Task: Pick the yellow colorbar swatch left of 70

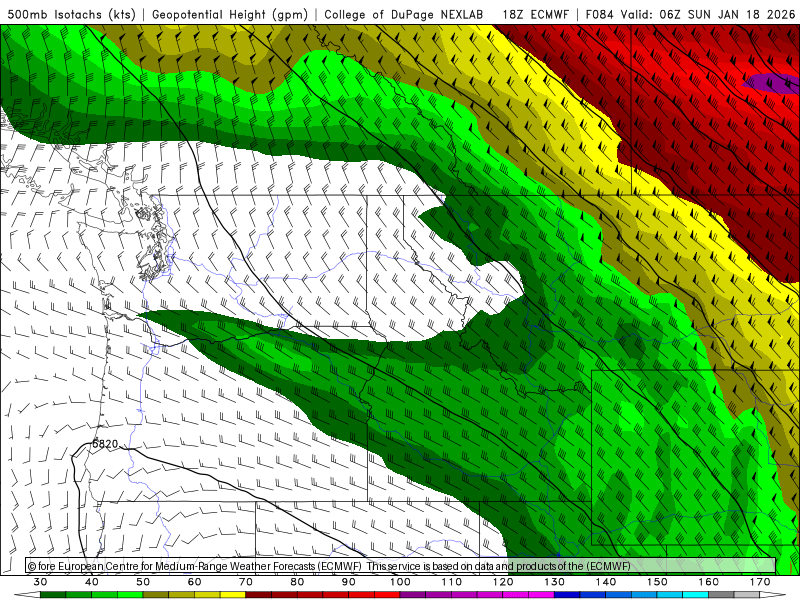Action: tap(233, 595)
